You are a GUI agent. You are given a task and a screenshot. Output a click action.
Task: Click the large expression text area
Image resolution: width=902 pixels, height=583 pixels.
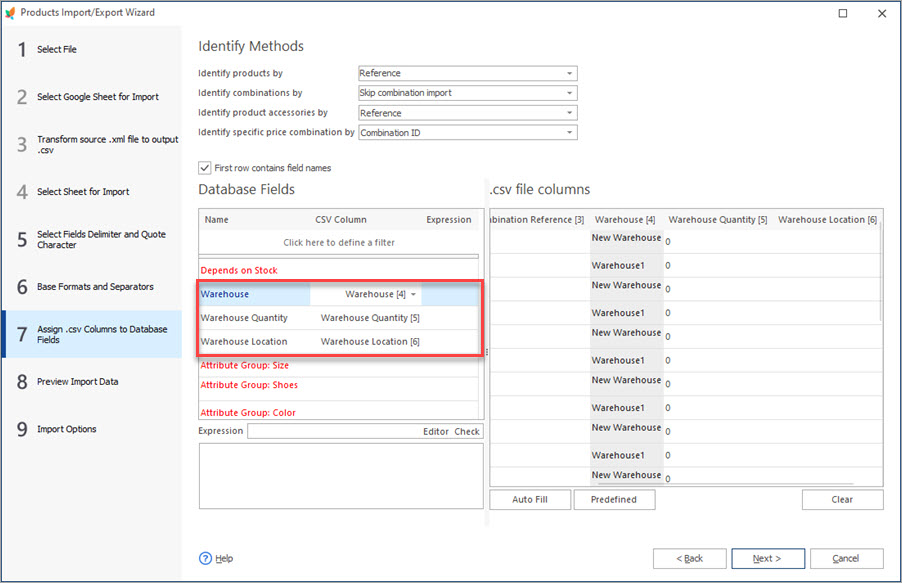point(341,476)
